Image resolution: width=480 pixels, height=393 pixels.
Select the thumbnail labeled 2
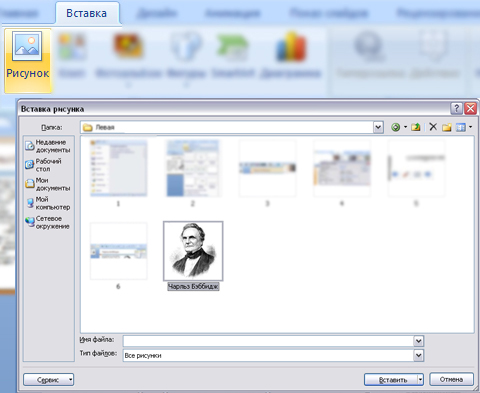coord(193,168)
